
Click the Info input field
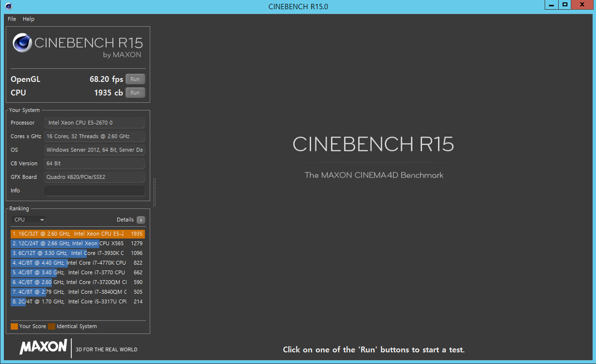[94, 190]
